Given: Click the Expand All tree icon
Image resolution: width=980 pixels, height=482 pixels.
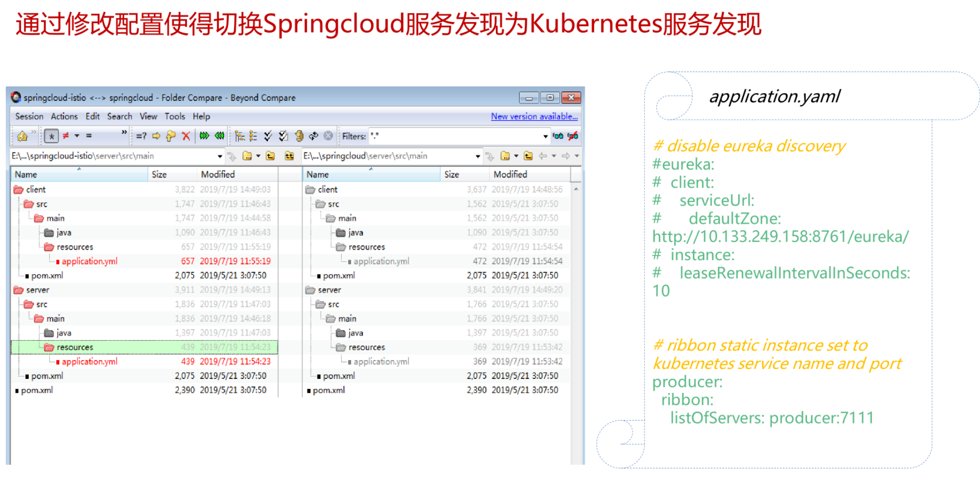Looking at the screenshot, I should 240,136.
